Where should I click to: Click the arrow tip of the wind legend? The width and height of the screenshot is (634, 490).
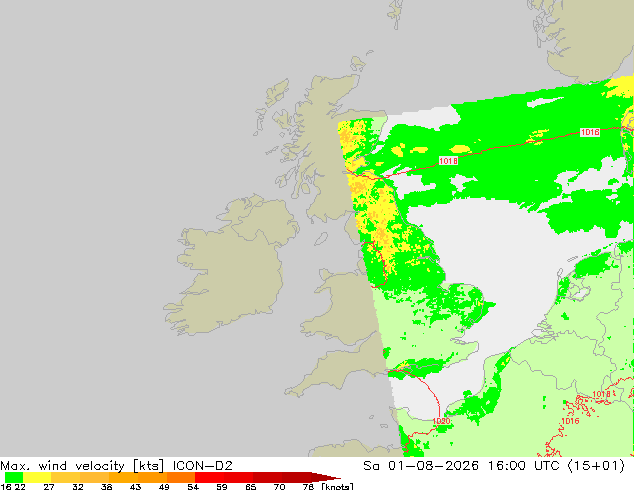326,477
